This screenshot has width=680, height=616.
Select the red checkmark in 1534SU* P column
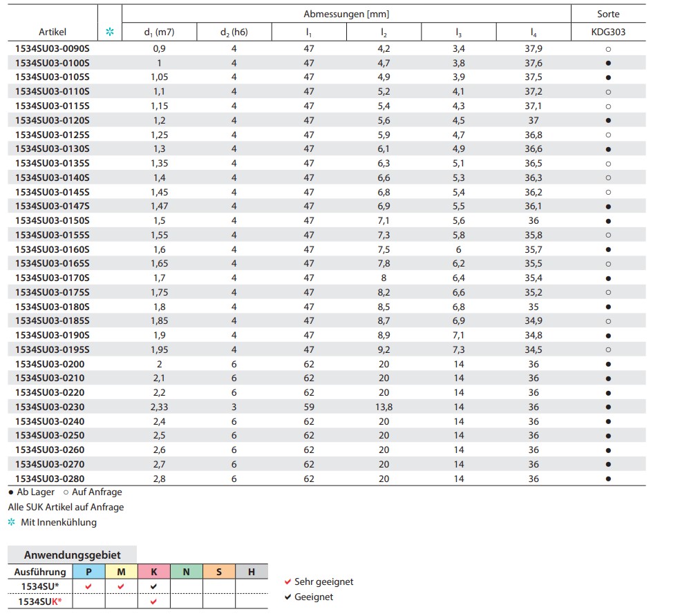point(88,586)
